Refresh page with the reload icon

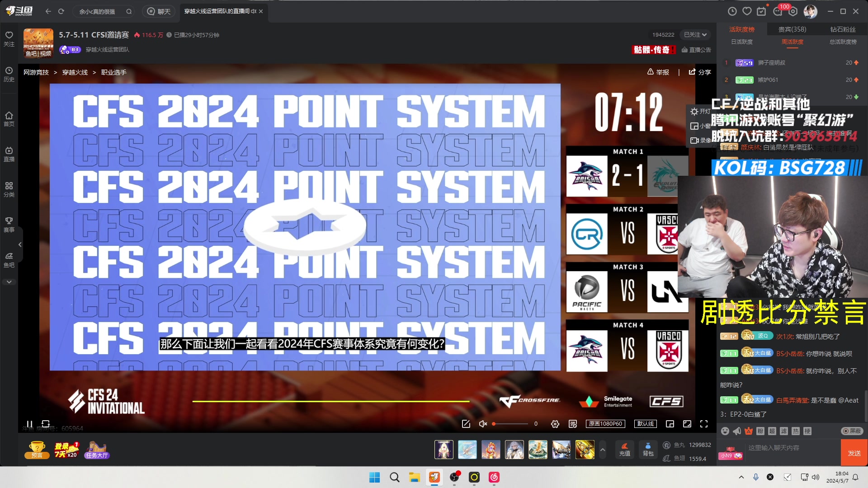click(x=61, y=11)
